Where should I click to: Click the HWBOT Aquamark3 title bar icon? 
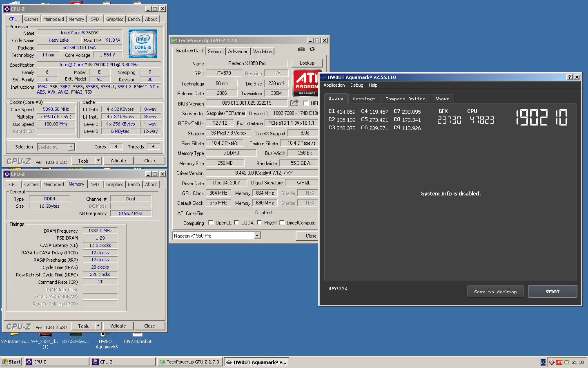(324, 77)
